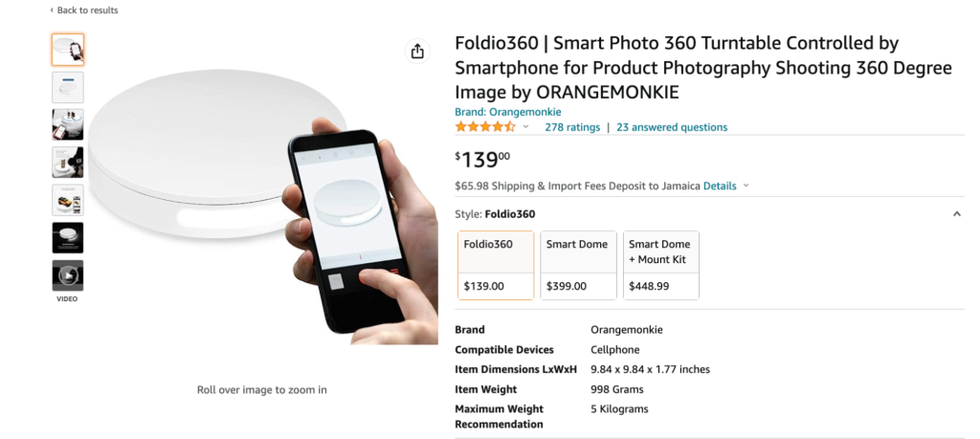Click the star rating icons
Viewport: 980px width, 439px height.
pos(485,127)
